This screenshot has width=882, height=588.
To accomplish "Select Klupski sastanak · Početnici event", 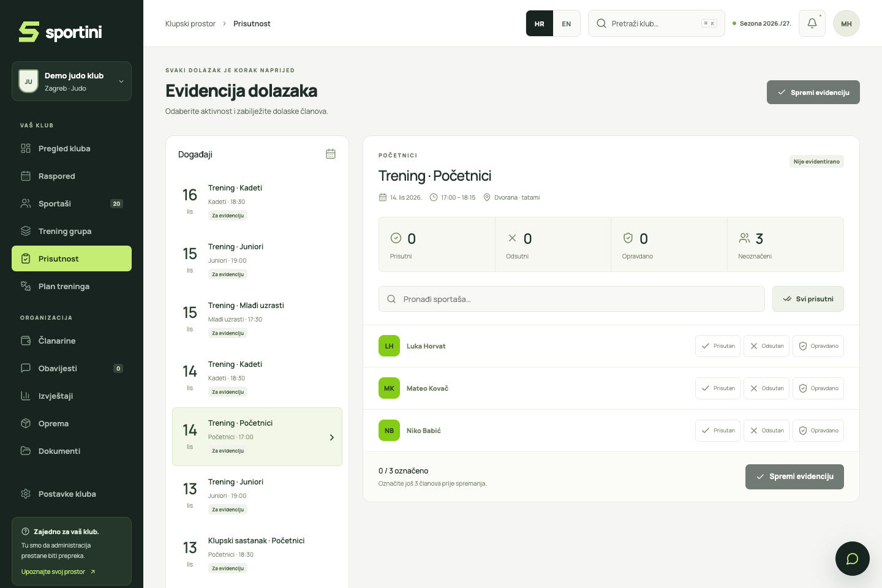I will (x=257, y=554).
